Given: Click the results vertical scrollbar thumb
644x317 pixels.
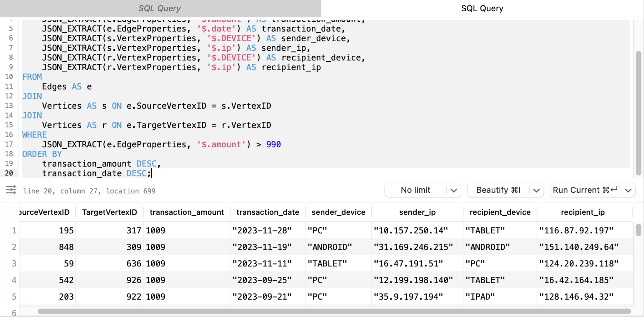Looking at the screenshot, I should pos(639,230).
